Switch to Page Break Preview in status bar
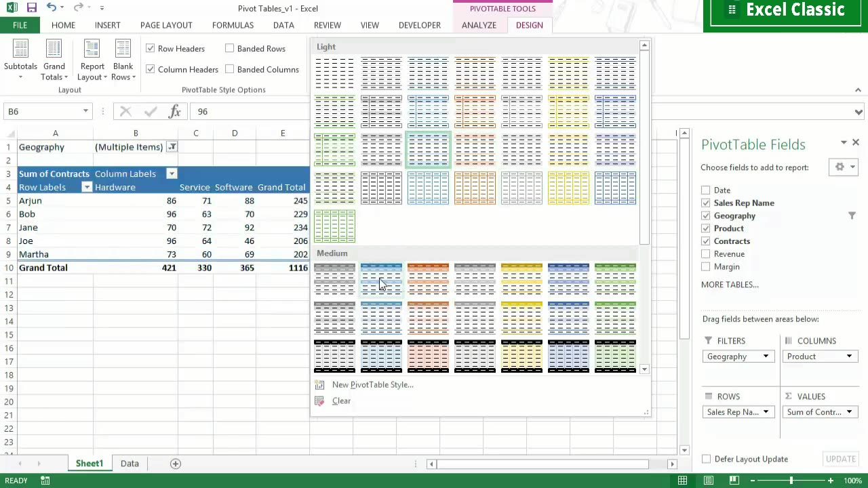Screen dimensions: 868x488 [734, 481]
